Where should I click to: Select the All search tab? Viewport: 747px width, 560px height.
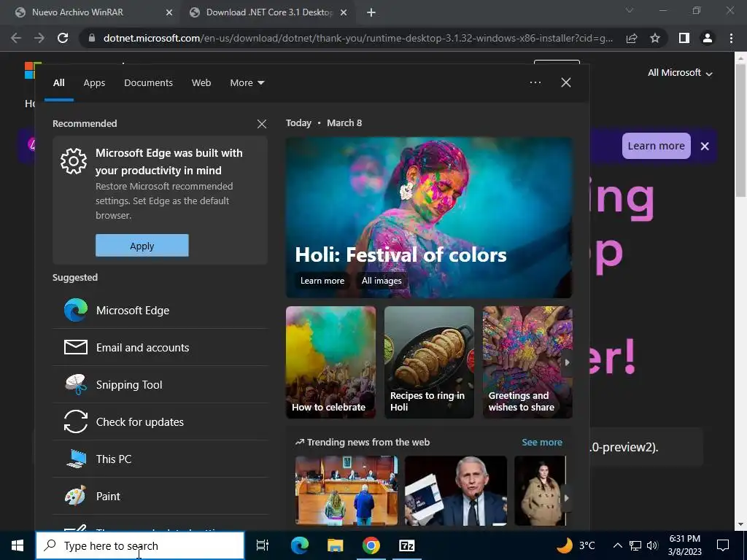point(58,83)
